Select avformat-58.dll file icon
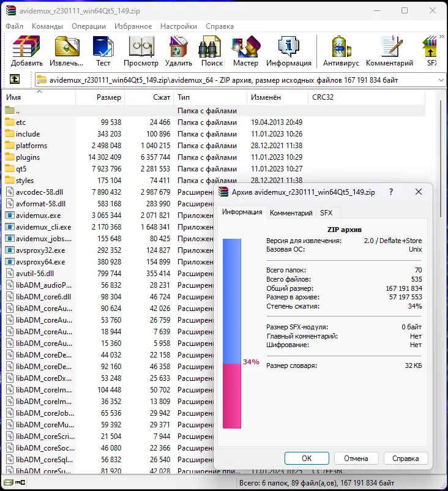This screenshot has height=491, width=448. (10, 203)
